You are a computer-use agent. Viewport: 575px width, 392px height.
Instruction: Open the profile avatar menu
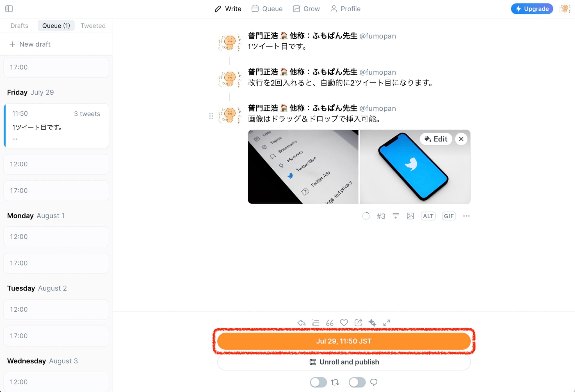(x=565, y=9)
